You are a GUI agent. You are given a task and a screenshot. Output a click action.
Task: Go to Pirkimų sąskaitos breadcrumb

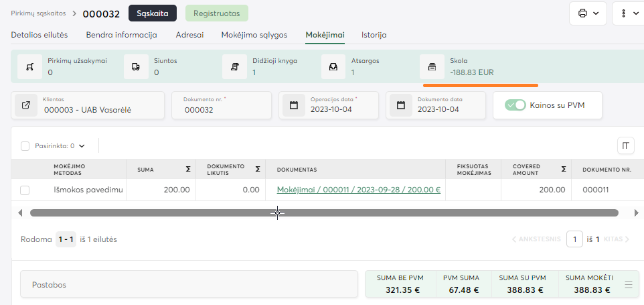click(x=38, y=13)
